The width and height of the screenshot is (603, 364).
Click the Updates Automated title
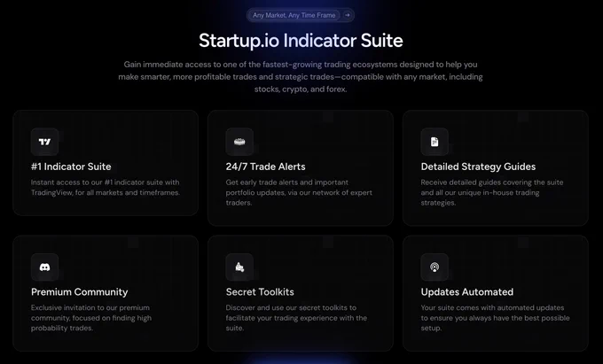point(466,291)
